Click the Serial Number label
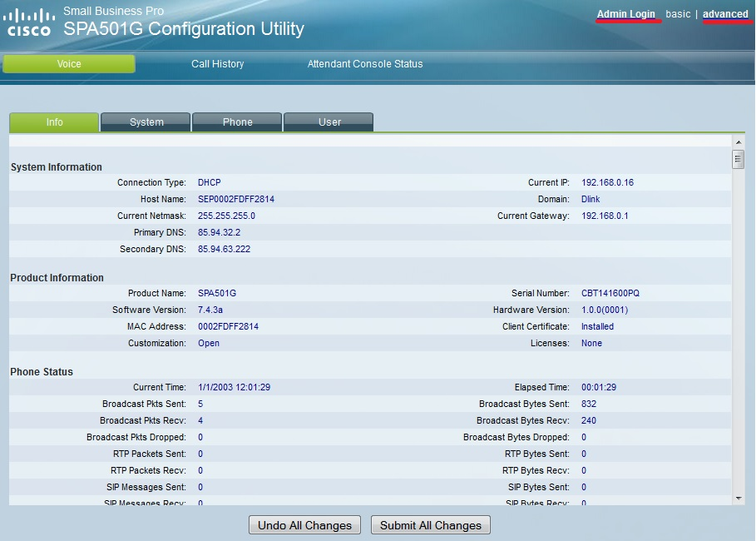Image resolution: width=756 pixels, height=541 pixels. pyautogui.click(x=541, y=293)
